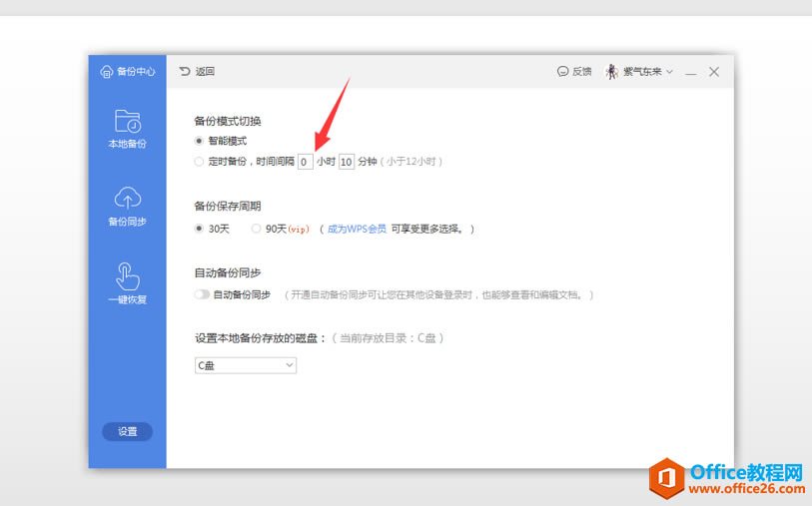Click the 返回 back arrow icon
Viewport: 812px width, 506px height.
(x=185, y=71)
